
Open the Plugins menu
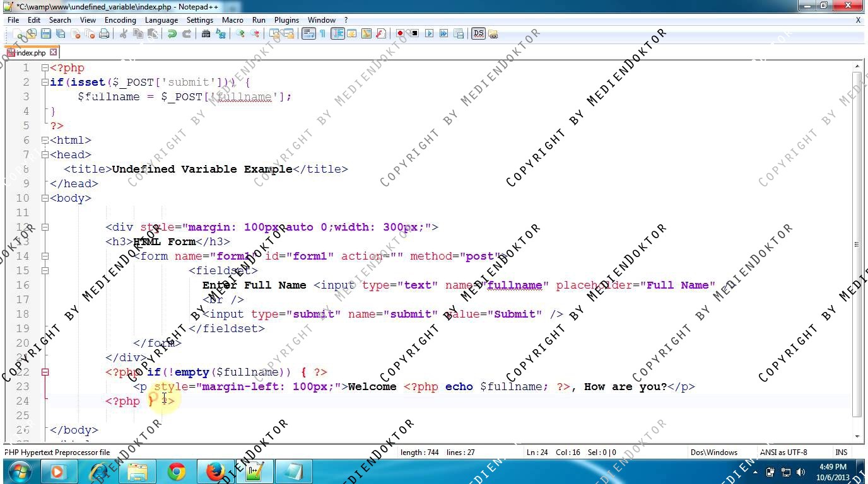(286, 20)
